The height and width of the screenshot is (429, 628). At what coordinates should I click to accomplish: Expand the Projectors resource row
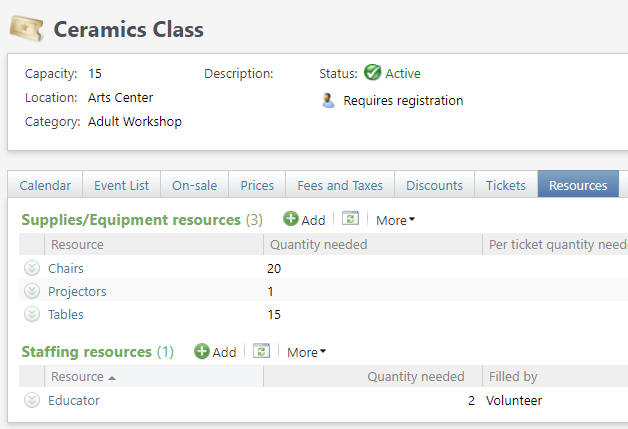(32, 292)
